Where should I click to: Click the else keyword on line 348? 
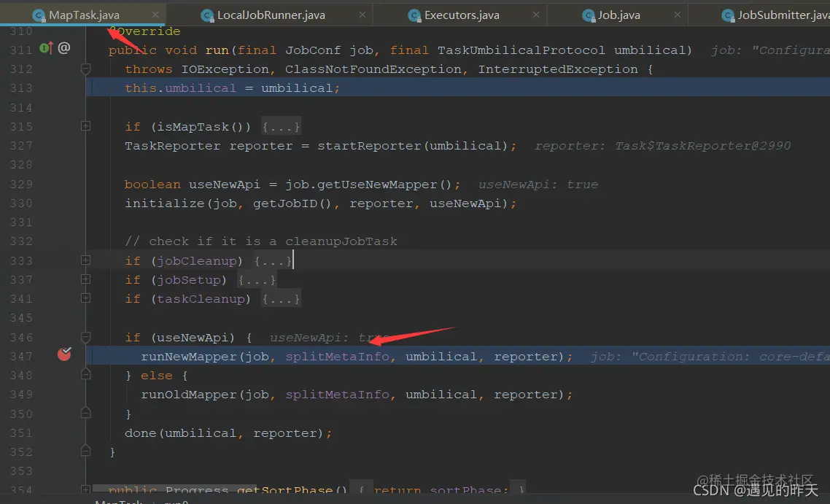click(157, 376)
